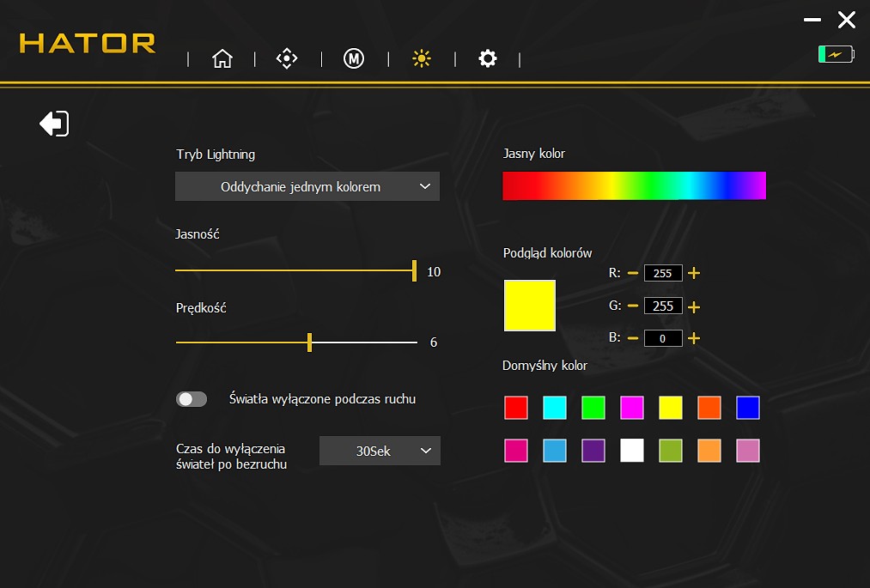Select the white default color swatch

pos(632,450)
